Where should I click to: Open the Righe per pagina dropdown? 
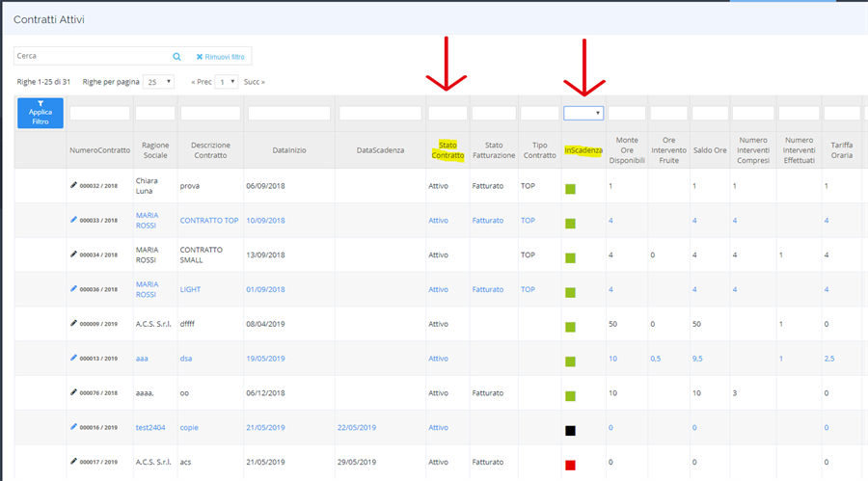pos(158,82)
